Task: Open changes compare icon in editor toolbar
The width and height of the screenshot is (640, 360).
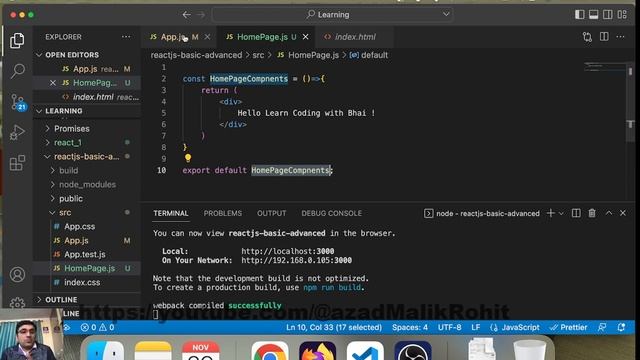Action: pyautogui.click(x=587, y=37)
